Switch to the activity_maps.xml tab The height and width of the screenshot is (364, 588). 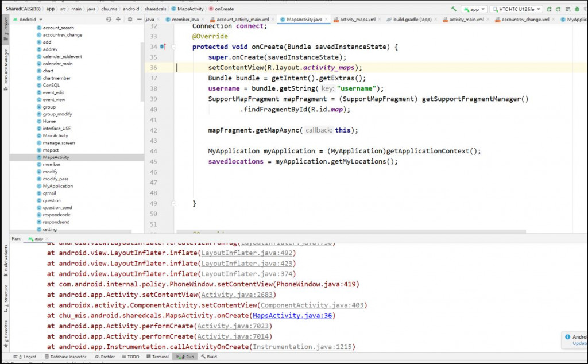(357, 19)
